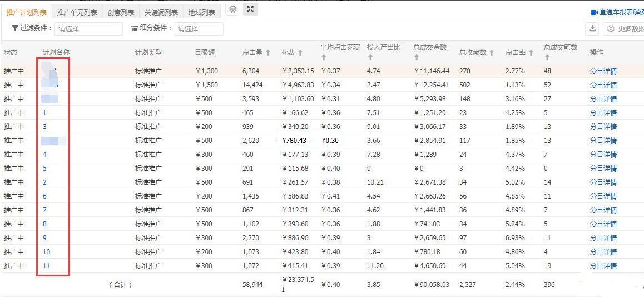The width and height of the screenshot is (644, 297).
Task: Toggle fullscreen expand icon
Action: tap(250, 9)
